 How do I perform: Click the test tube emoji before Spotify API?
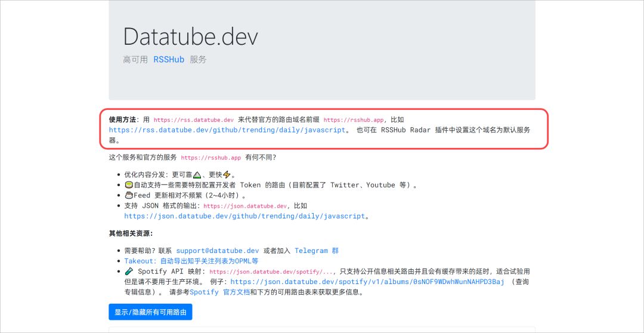tap(129, 272)
